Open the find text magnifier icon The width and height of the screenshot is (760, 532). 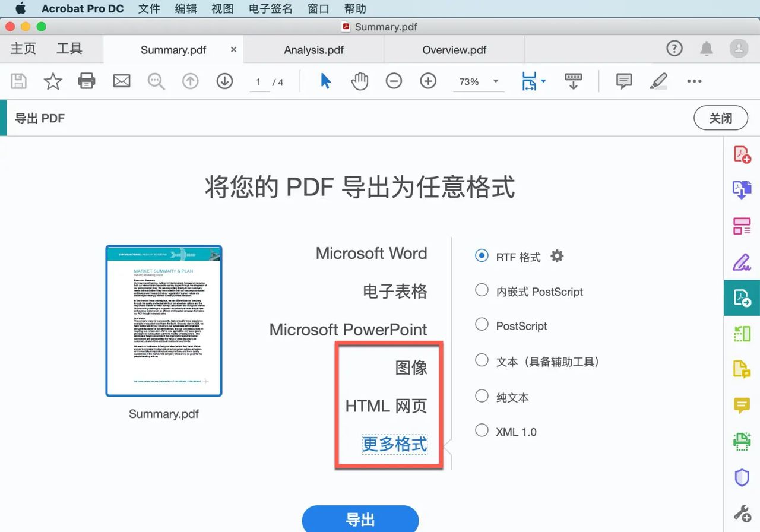(156, 81)
